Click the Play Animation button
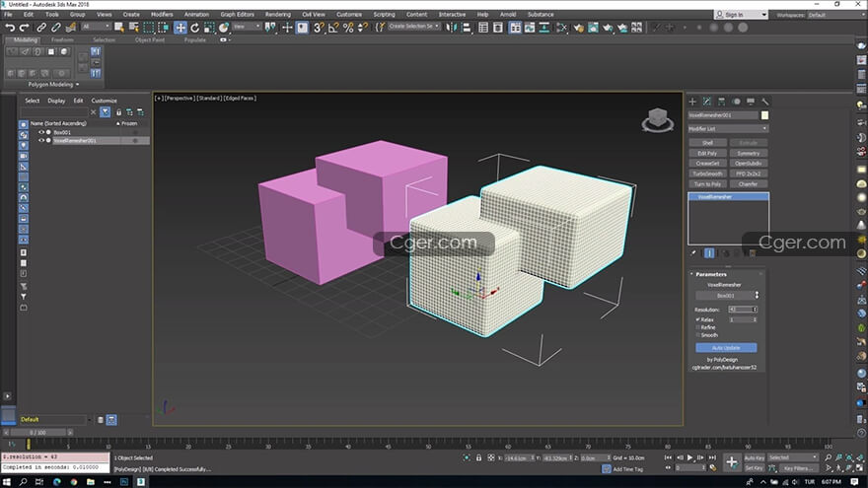The height and width of the screenshot is (488, 868). pos(689,457)
